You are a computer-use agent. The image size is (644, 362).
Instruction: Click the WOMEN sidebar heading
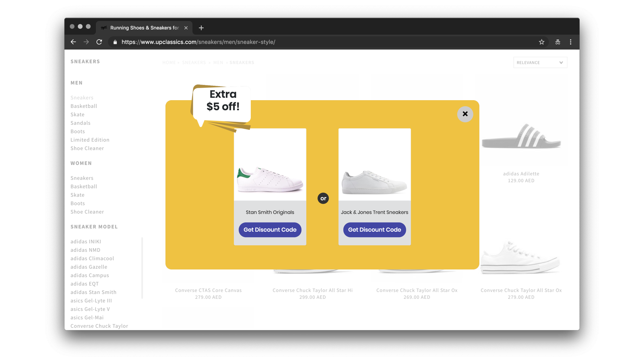(81, 163)
